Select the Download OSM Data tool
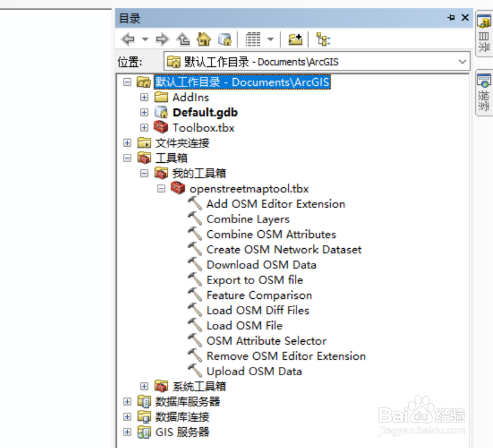The image size is (493, 448). pyautogui.click(x=261, y=265)
